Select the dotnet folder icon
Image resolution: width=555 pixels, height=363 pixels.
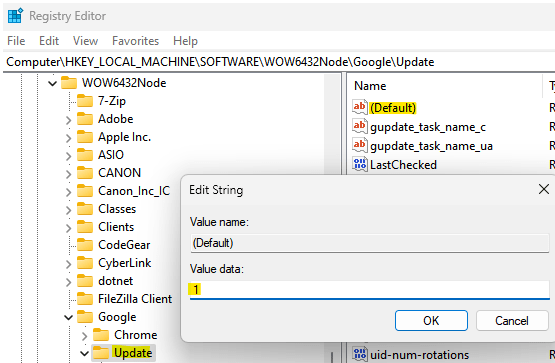(x=85, y=281)
